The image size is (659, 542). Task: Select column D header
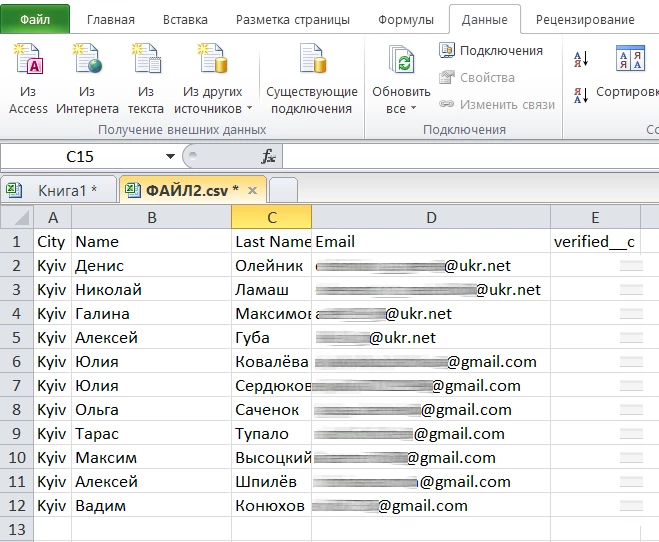pyautogui.click(x=430, y=217)
